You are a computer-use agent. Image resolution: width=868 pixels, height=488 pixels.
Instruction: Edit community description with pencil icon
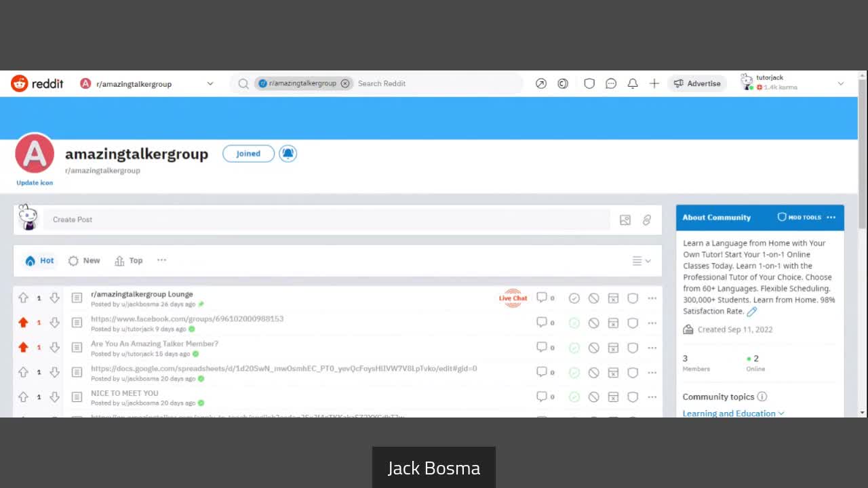pos(751,312)
